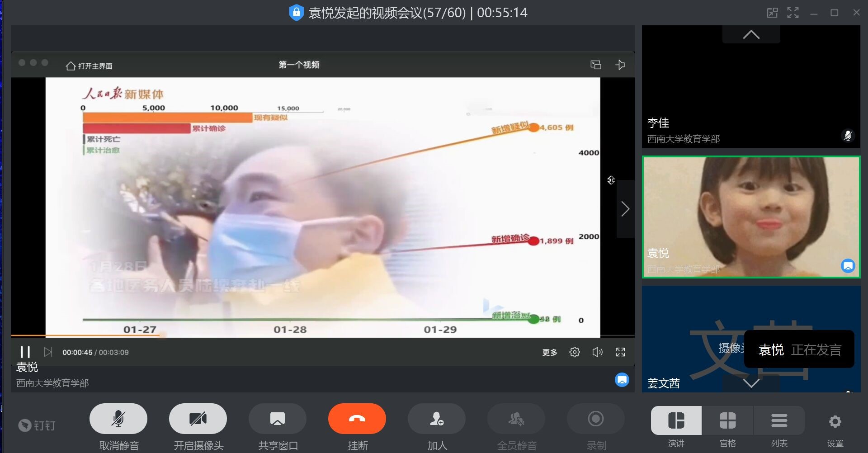Click 更多 in the video player
Viewport: 868px width, 453px height.
tap(549, 353)
